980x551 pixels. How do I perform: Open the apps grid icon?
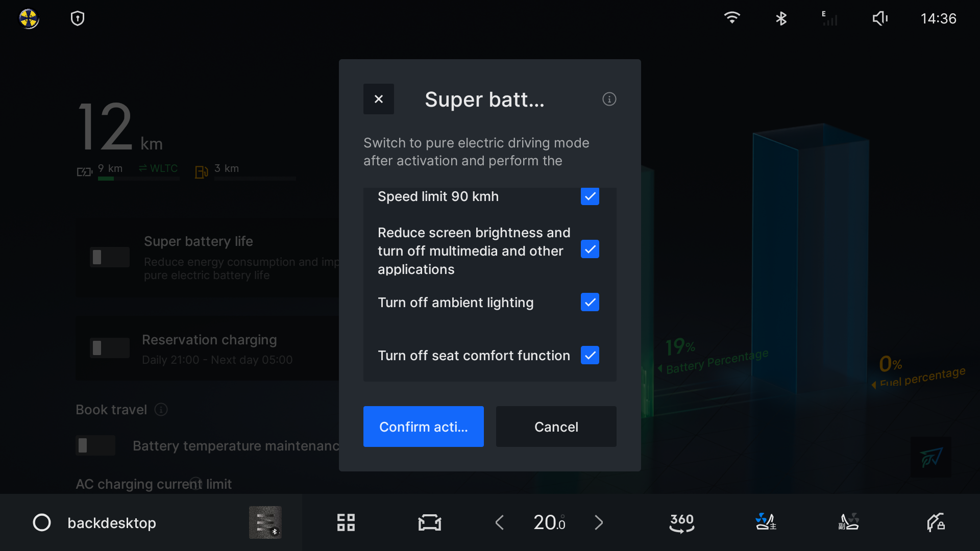[x=346, y=522]
